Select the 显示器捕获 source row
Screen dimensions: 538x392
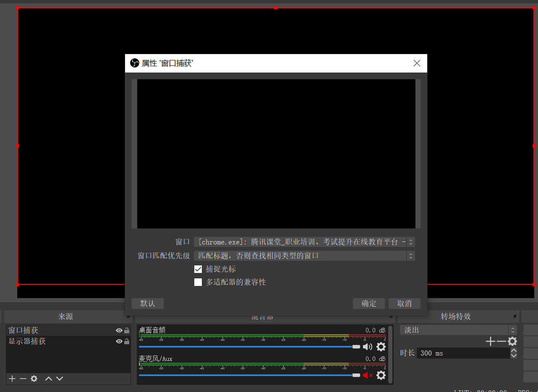point(68,341)
